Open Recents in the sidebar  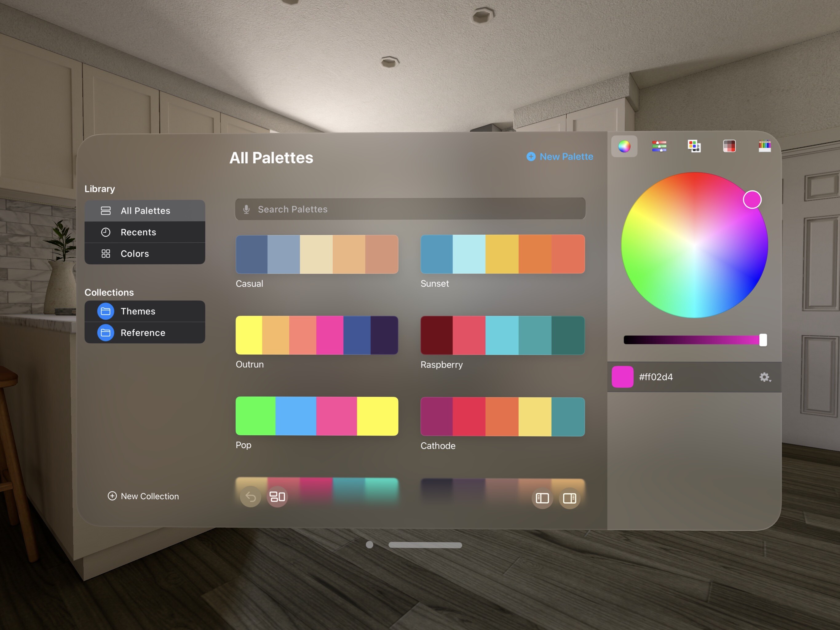145,232
